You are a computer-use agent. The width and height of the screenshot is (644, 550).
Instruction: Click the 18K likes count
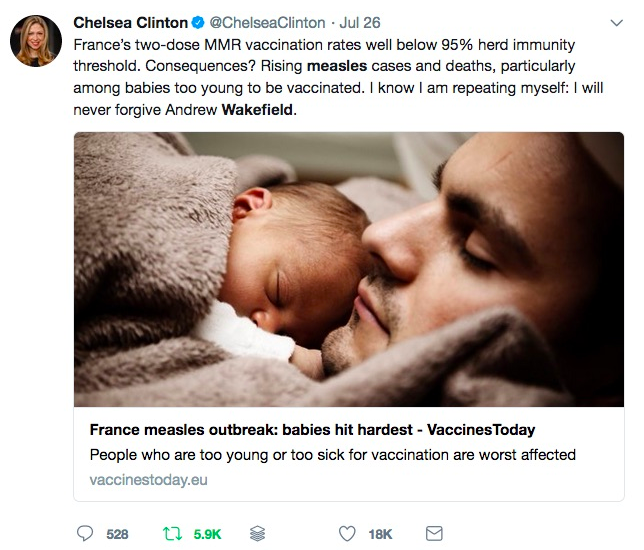pyautogui.click(x=380, y=534)
